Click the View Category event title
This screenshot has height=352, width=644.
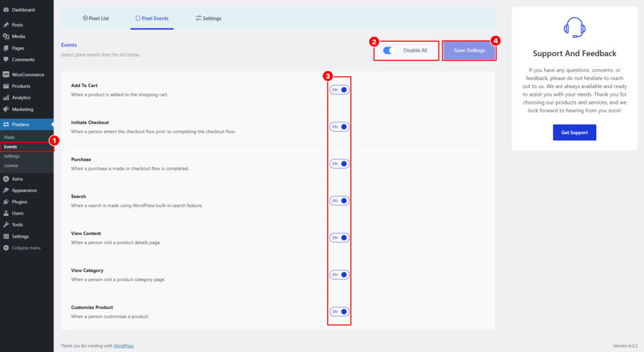click(87, 271)
